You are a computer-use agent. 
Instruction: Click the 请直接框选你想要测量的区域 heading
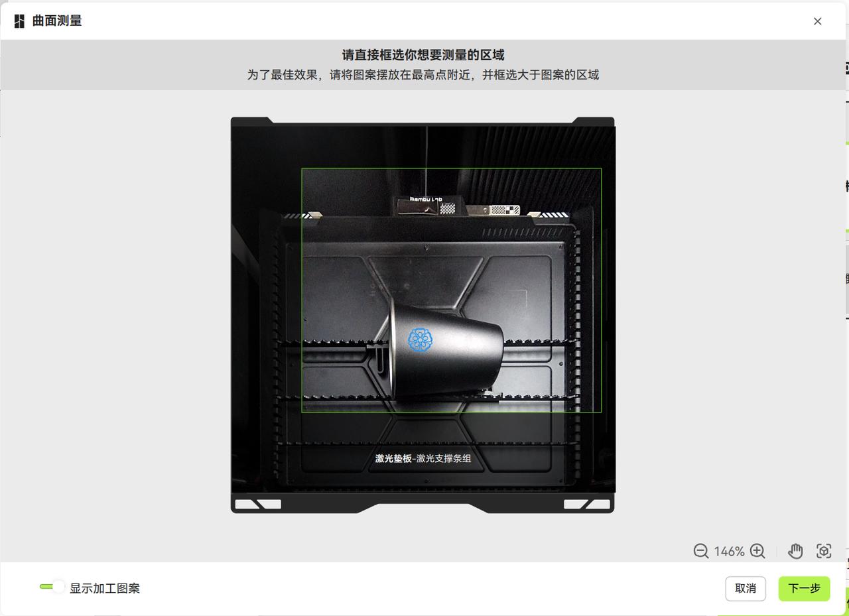pos(423,55)
